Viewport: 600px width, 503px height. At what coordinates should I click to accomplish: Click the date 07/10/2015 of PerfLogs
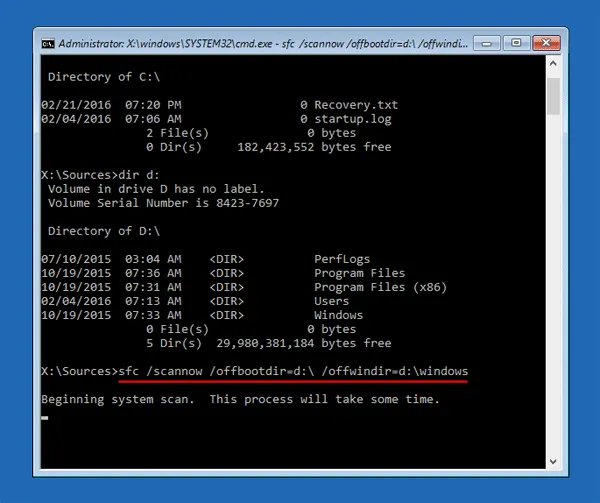[76, 259]
